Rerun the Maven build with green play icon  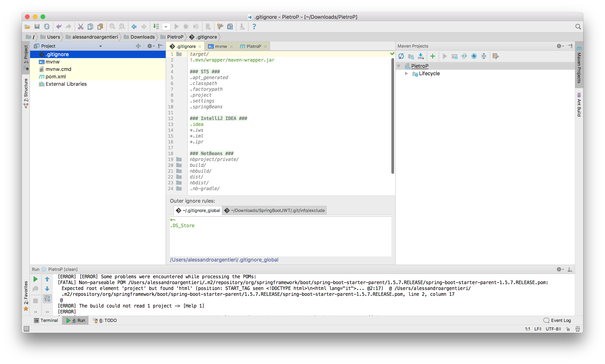[36, 279]
